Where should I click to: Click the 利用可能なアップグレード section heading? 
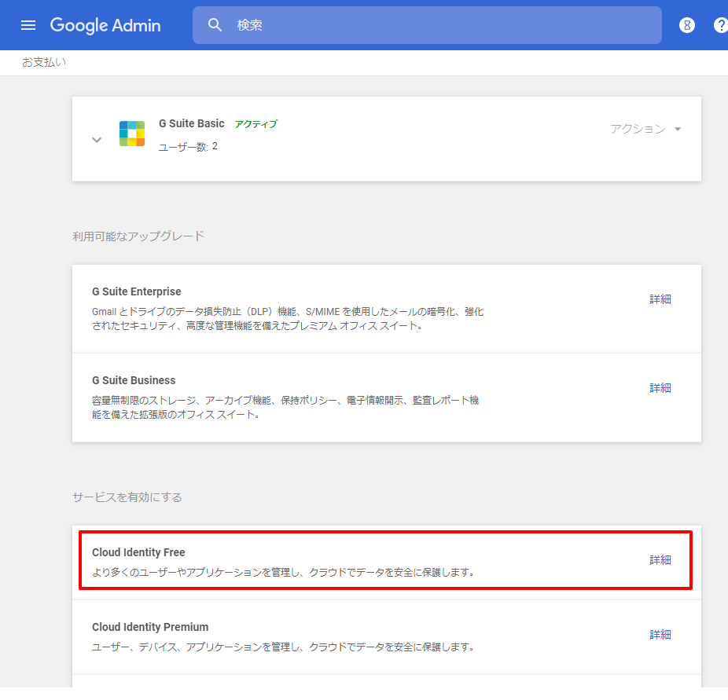tap(138, 236)
